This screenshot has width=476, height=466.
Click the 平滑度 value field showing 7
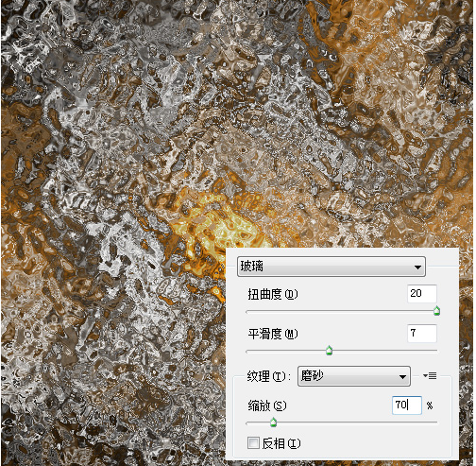point(422,333)
